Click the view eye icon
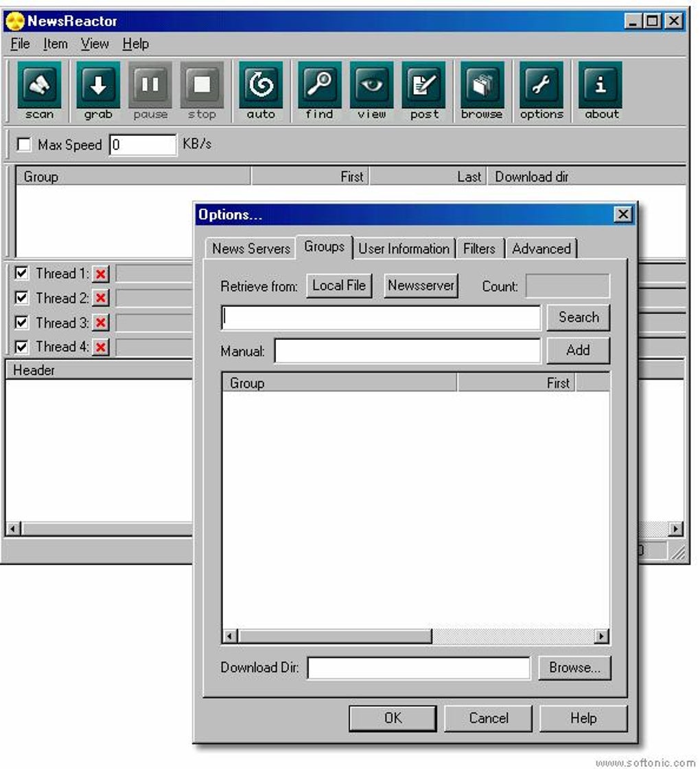Viewport: 700px width, 769px height. click(x=371, y=91)
